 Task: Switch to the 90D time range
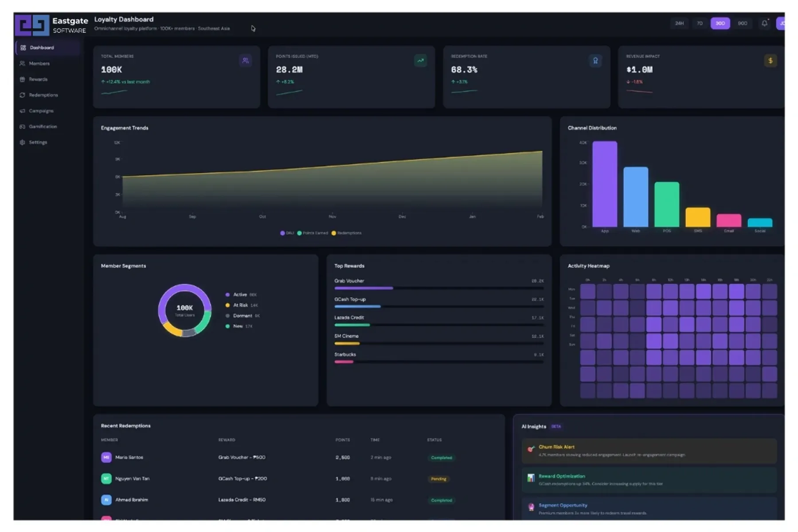coord(743,23)
